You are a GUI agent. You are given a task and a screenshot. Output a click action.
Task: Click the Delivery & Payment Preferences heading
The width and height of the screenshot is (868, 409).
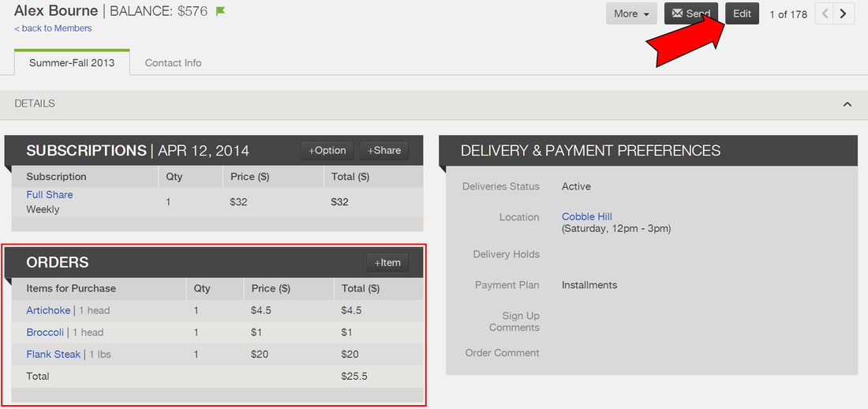point(591,150)
